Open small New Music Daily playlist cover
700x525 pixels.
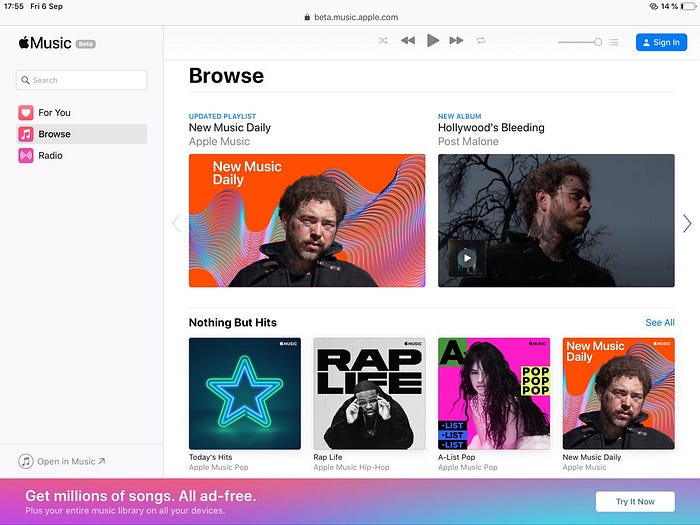[x=618, y=393]
